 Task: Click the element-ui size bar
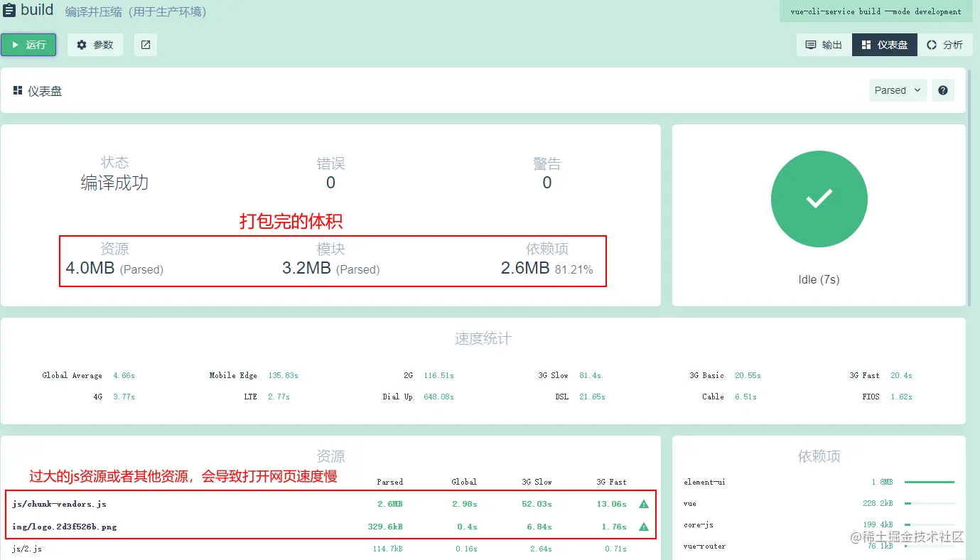(930, 482)
